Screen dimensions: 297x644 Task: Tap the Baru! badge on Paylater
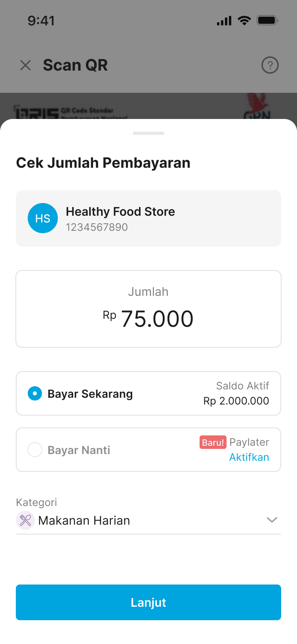(213, 442)
